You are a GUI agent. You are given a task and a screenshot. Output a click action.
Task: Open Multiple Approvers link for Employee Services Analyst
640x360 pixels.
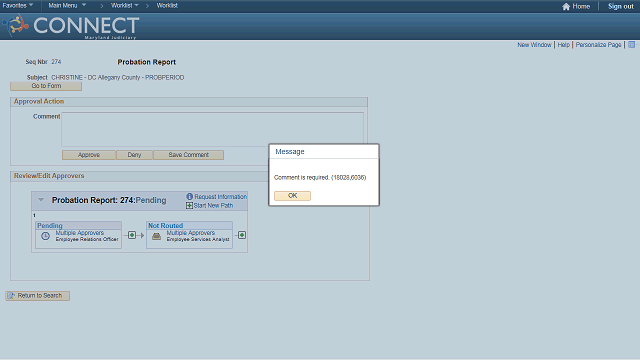point(191,233)
